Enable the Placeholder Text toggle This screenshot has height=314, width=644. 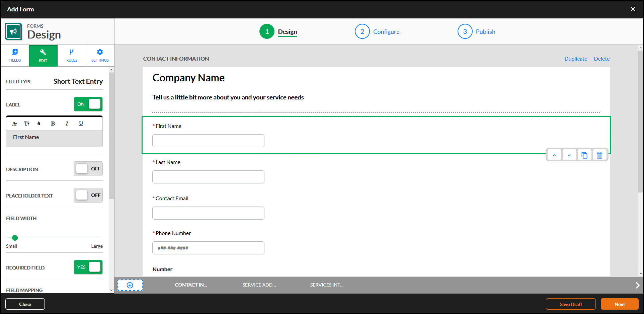(88, 195)
